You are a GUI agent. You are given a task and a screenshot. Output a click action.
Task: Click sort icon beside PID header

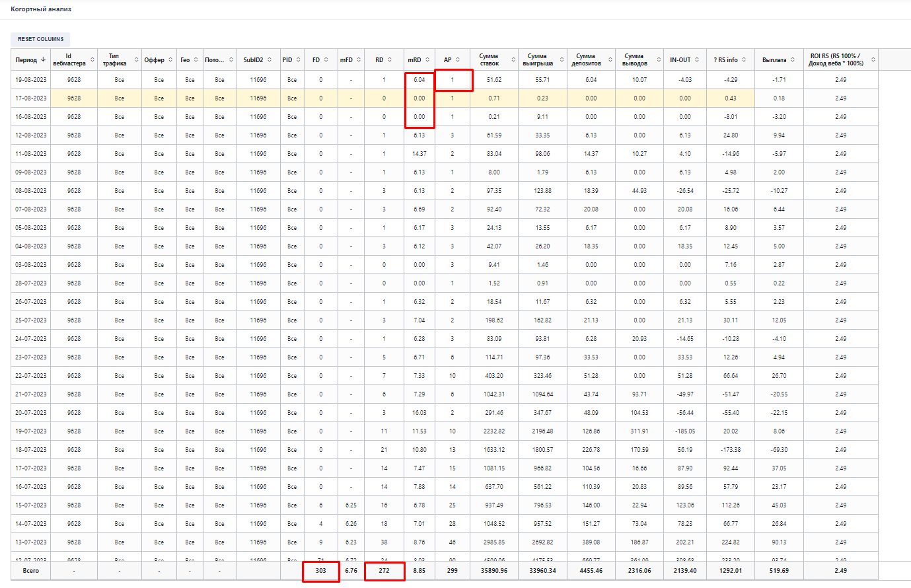tap(299, 59)
